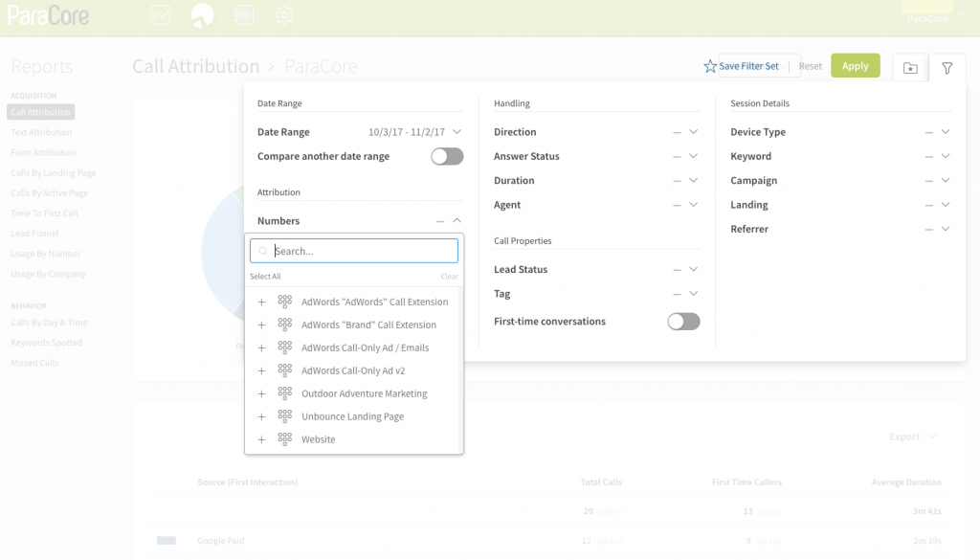Open Usage By Company report
The width and height of the screenshot is (980, 560).
pos(48,274)
